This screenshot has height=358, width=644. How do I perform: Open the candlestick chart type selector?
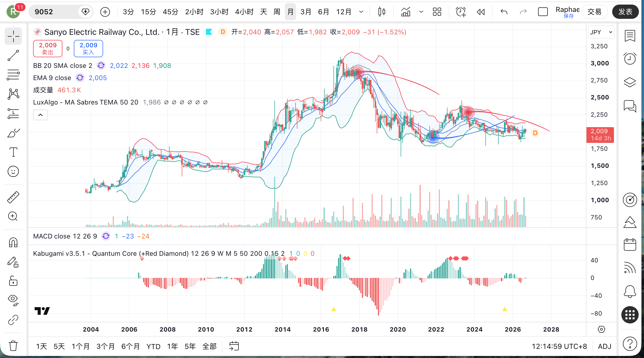point(382,12)
